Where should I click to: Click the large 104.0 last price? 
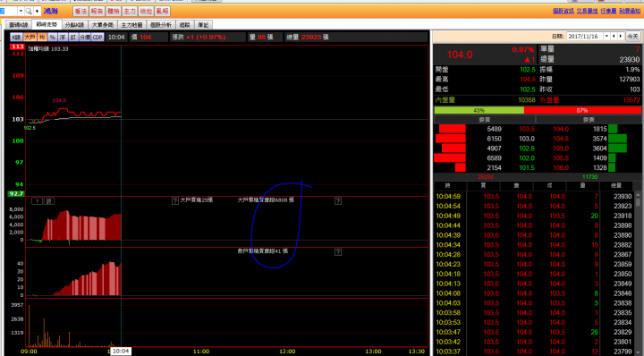pyautogui.click(x=460, y=55)
